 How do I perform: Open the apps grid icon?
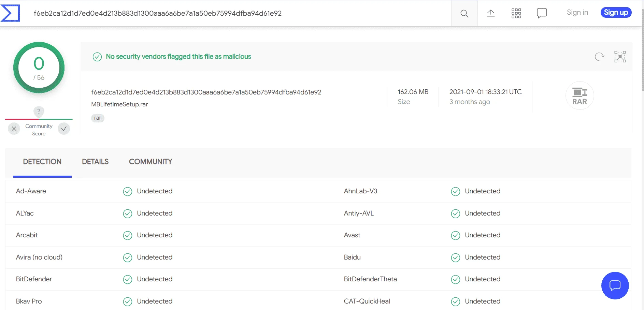point(516,13)
